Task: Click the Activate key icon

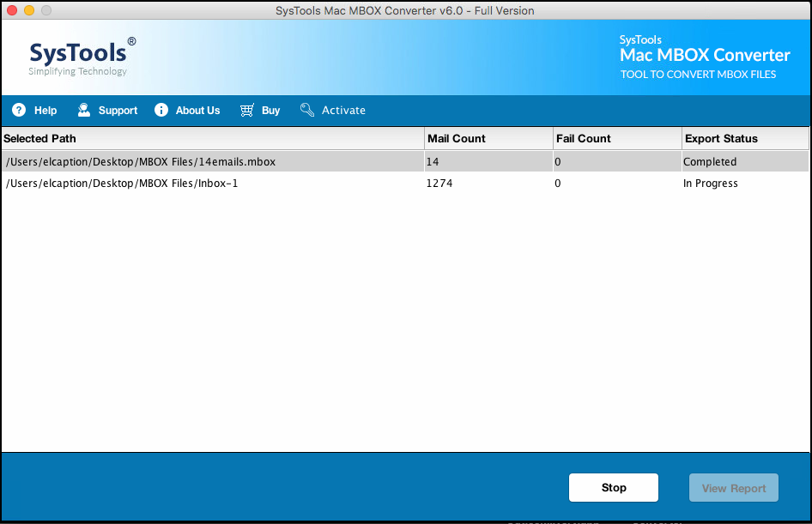Action: click(307, 110)
